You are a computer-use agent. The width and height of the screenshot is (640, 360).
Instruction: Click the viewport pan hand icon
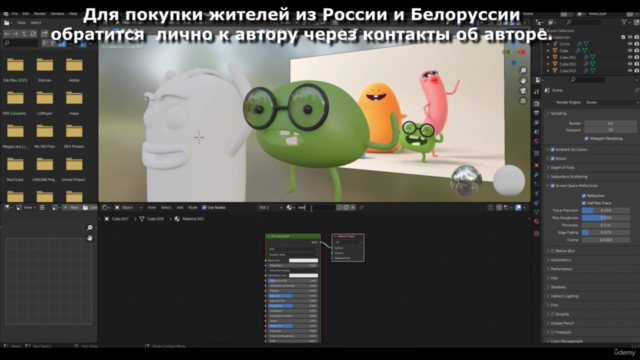point(523,81)
